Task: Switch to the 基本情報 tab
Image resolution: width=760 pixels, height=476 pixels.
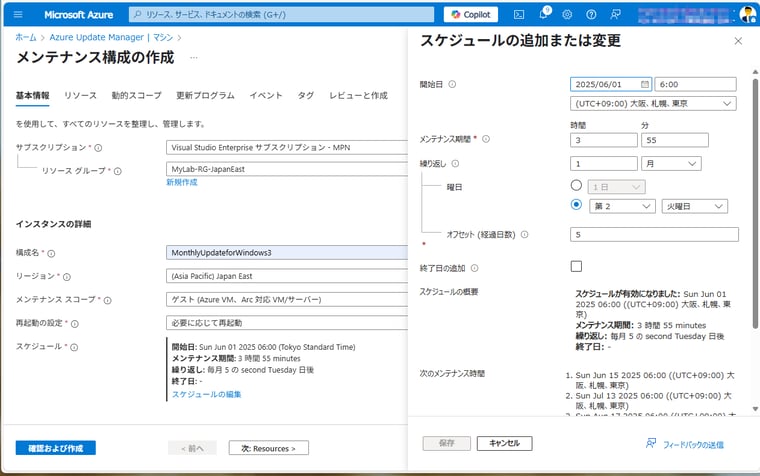Action: [32, 95]
